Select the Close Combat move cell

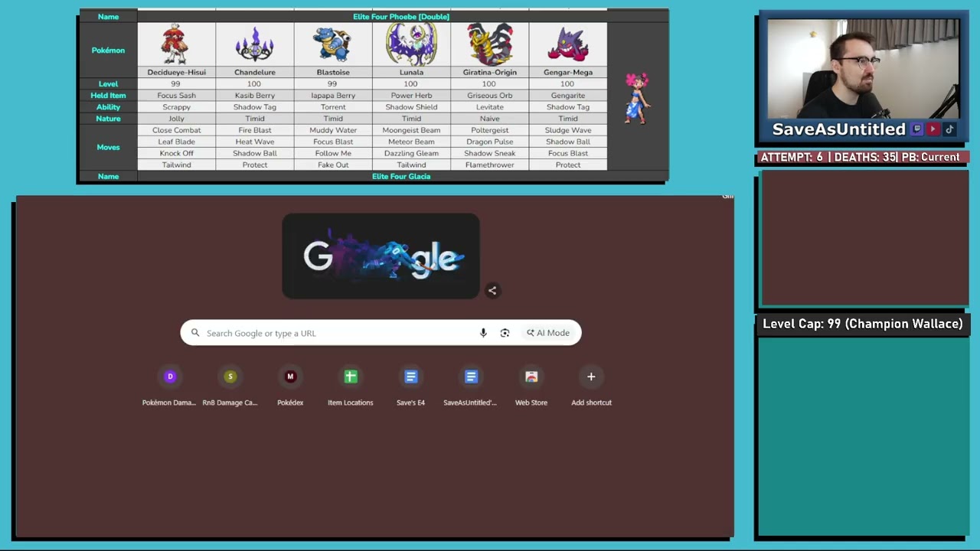coord(177,130)
